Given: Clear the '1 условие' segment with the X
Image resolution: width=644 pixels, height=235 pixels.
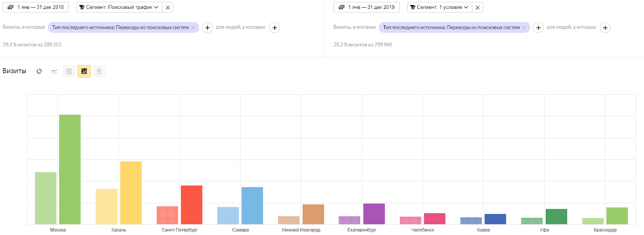Looking at the screenshot, I should [x=477, y=8].
